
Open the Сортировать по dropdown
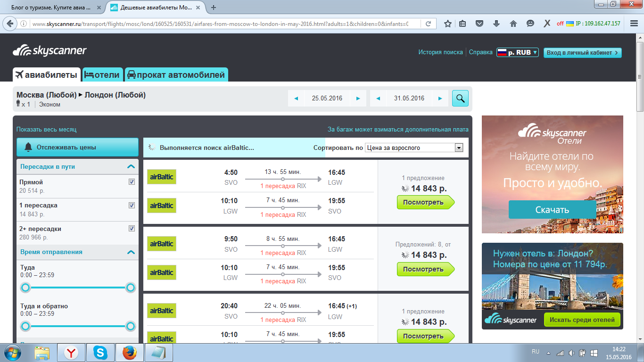(414, 148)
